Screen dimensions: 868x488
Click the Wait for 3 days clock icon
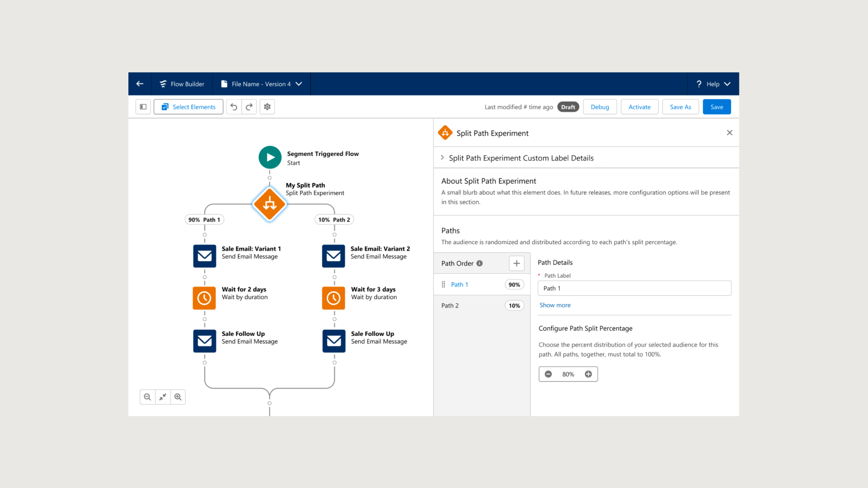coord(333,298)
